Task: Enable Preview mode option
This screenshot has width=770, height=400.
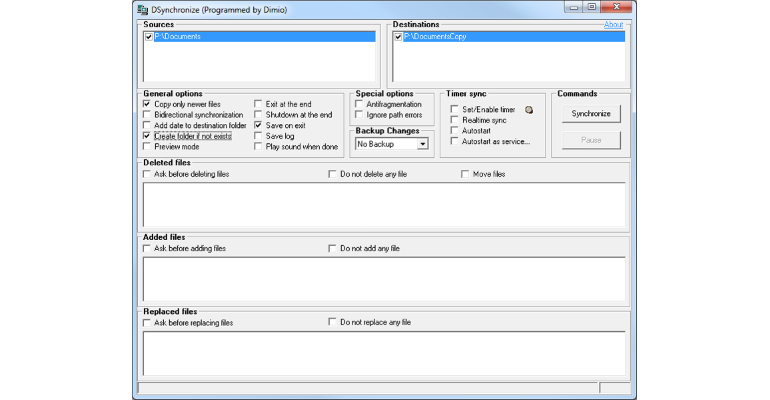Action: 147,146
